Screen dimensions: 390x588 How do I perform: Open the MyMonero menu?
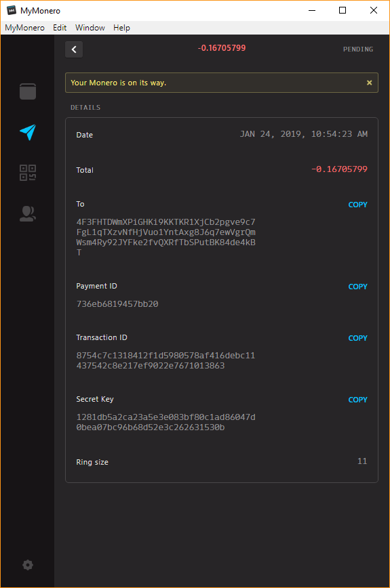coord(25,28)
